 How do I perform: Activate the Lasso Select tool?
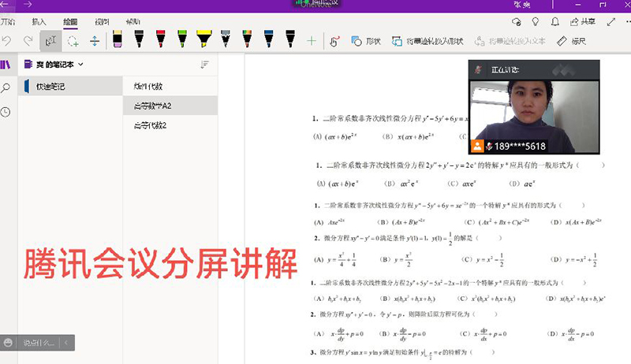73,41
